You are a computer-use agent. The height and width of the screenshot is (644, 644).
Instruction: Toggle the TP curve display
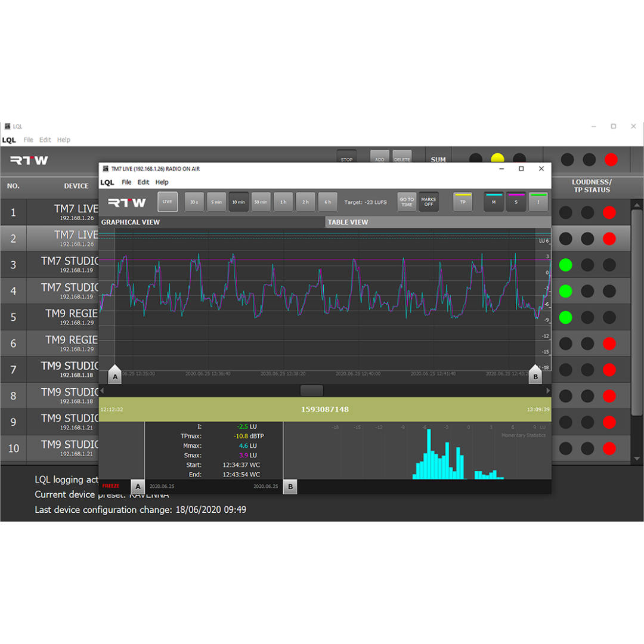click(x=463, y=202)
